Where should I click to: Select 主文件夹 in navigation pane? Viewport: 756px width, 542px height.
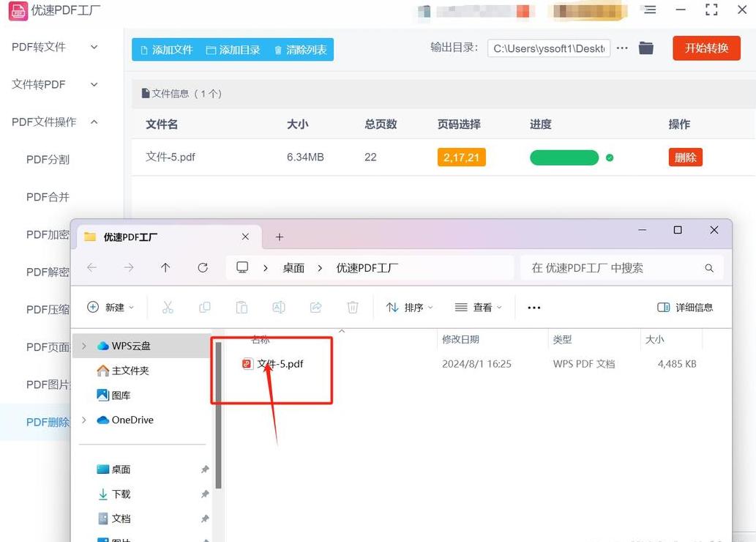coord(130,371)
